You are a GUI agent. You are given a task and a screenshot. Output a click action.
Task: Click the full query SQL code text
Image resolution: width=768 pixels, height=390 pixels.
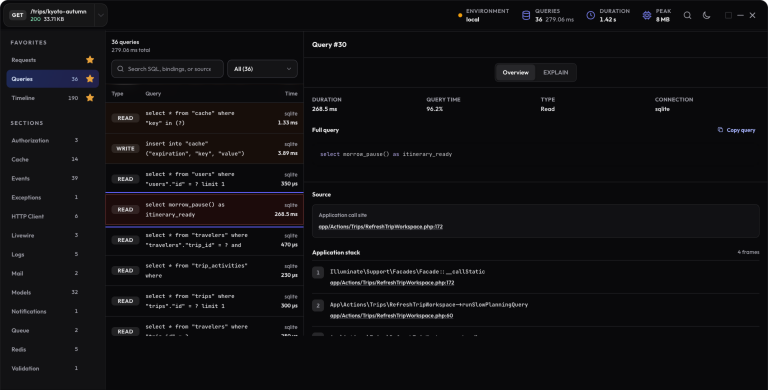386,154
